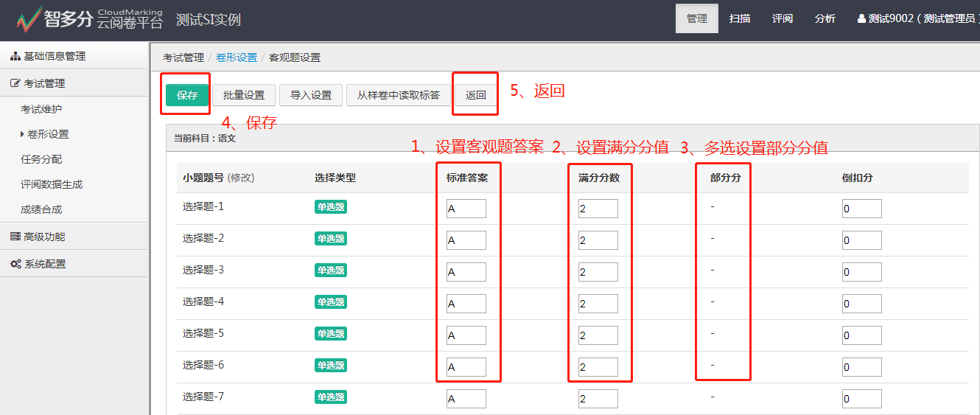Click the 单选题 badge for 选择题-7
The height and width of the screenshot is (415, 980).
coord(331,397)
